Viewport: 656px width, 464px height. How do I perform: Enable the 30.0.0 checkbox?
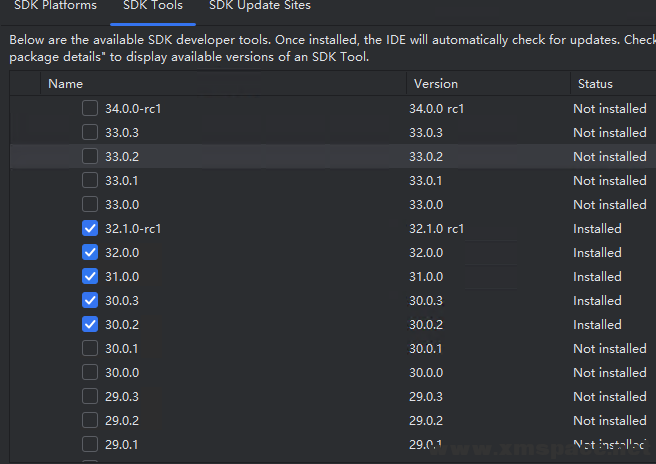90,373
